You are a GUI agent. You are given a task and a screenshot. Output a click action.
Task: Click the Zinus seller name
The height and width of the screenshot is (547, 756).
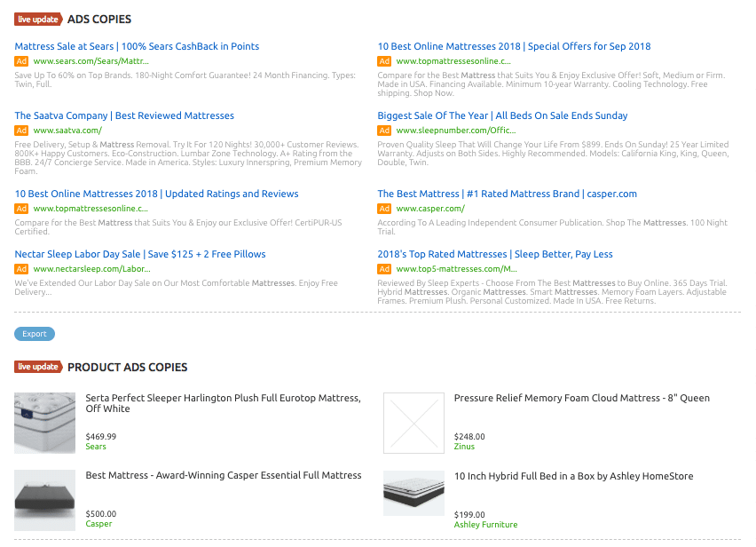(x=464, y=447)
